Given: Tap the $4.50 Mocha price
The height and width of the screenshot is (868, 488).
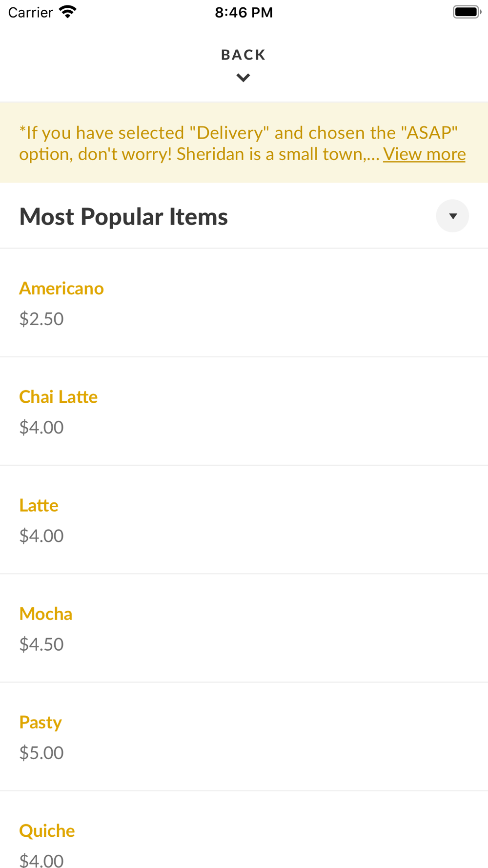Looking at the screenshot, I should click(x=41, y=644).
